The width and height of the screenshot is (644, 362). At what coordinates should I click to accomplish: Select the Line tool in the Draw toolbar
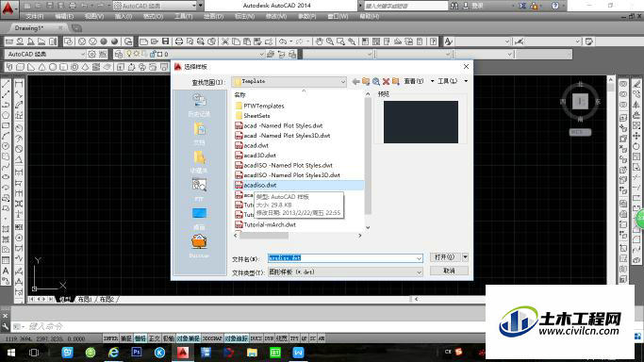(x=6, y=84)
